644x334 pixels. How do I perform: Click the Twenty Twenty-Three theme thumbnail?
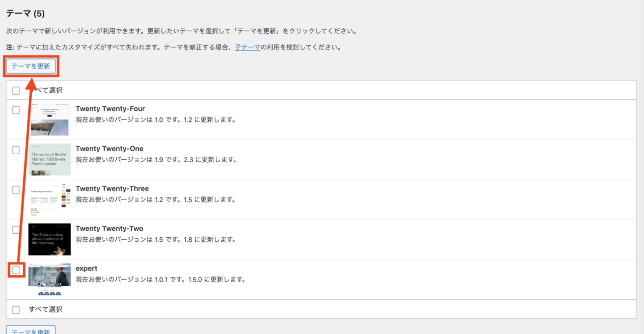point(49,199)
